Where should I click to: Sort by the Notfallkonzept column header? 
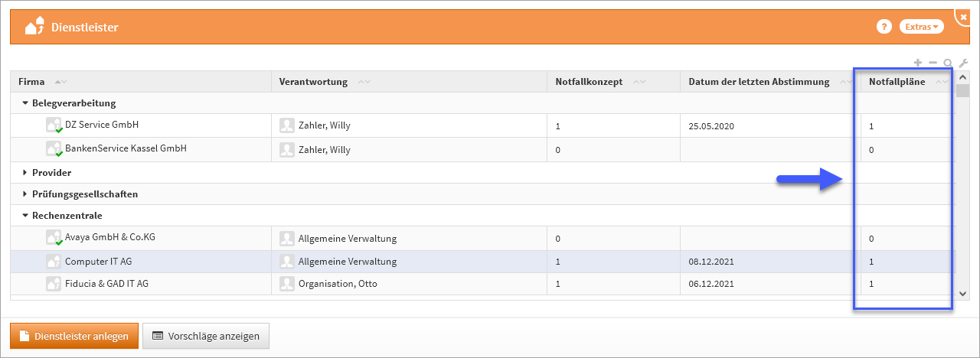[x=589, y=82]
